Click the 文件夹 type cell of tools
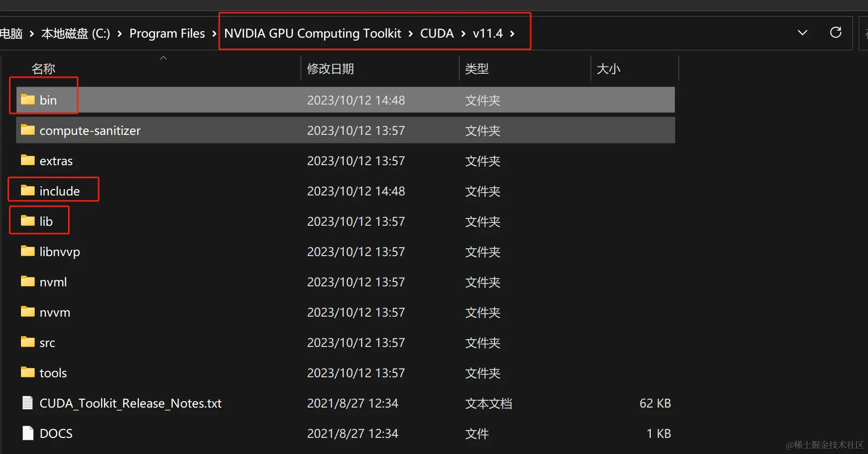The width and height of the screenshot is (868, 454). [483, 373]
